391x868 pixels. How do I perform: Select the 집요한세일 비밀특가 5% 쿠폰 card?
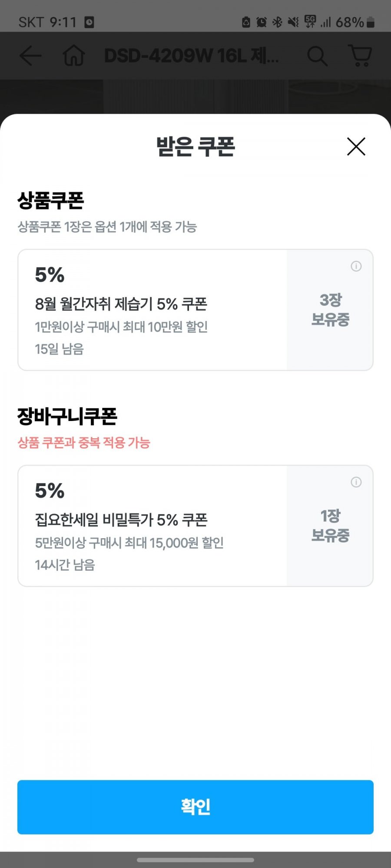point(195,526)
